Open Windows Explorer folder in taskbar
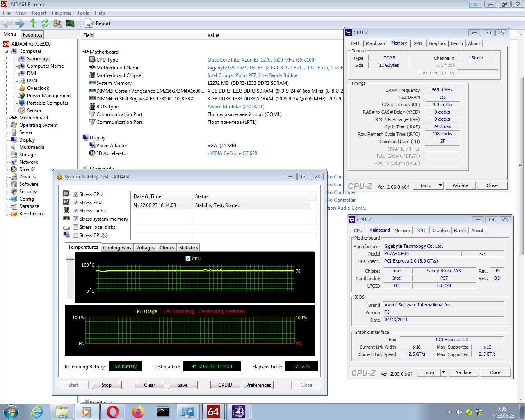 [x=62, y=411]
